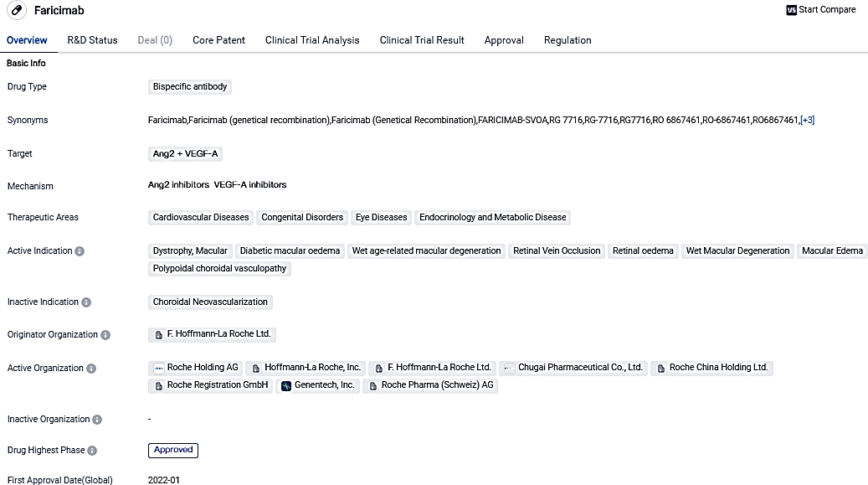Click the VS icon beside Start Compare
Viewport: 868px width, 485px height.
coord(792,10)
